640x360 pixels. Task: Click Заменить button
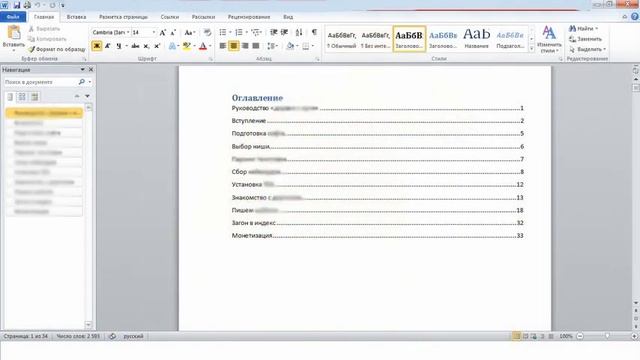585,39
